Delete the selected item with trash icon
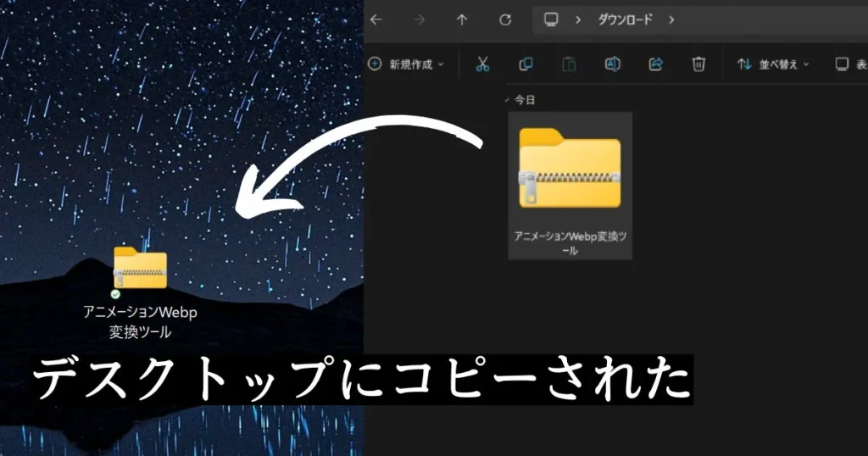 (698, 64)
